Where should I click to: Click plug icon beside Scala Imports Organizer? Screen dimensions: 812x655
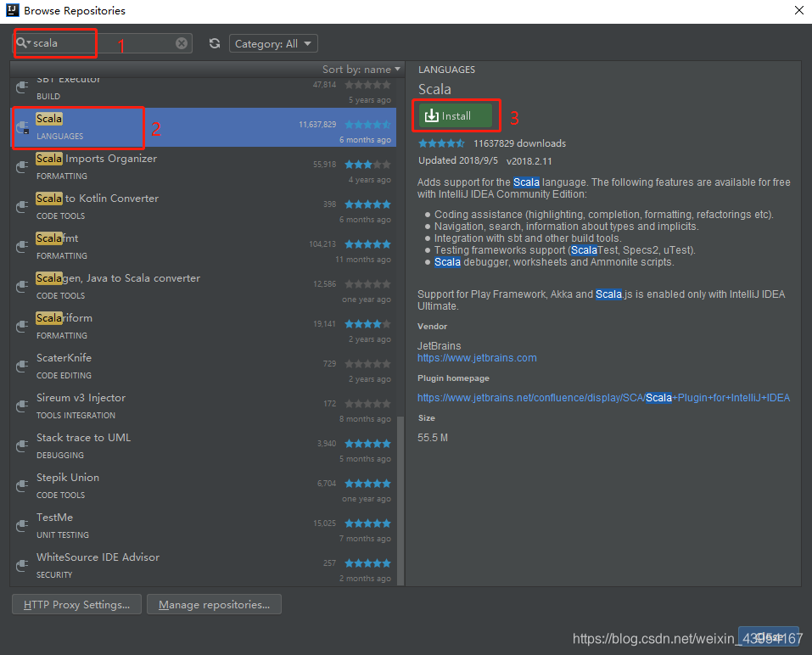[x=22, y=167]
